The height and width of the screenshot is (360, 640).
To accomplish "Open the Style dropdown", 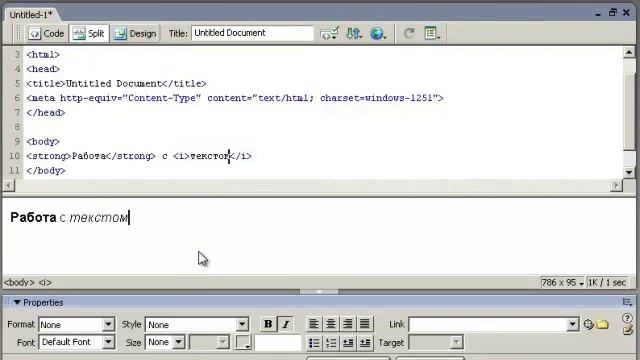I will pos(242,325).
